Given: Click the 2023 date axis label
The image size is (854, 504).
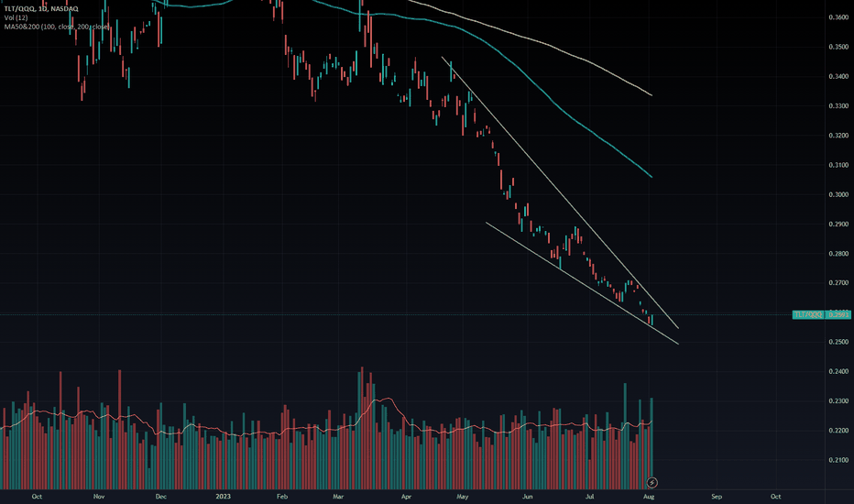Looking at the screenshot, I should (x=223, y=497).
